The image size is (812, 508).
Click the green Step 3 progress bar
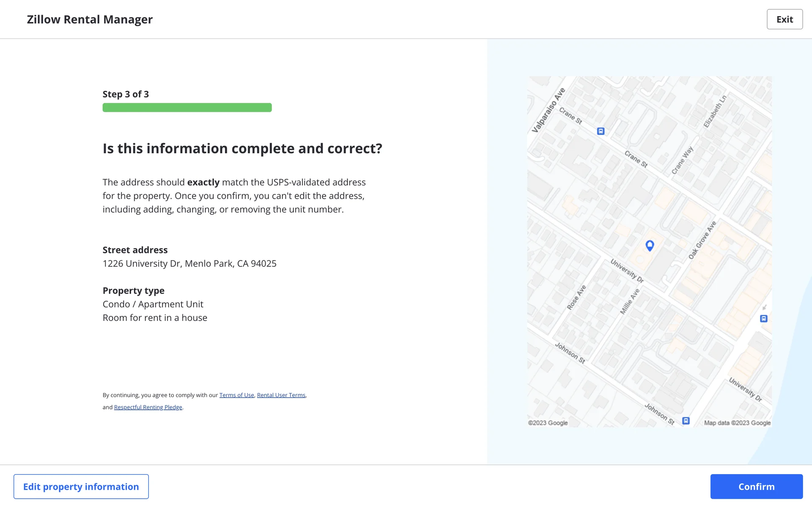click(x=187, y=108)
